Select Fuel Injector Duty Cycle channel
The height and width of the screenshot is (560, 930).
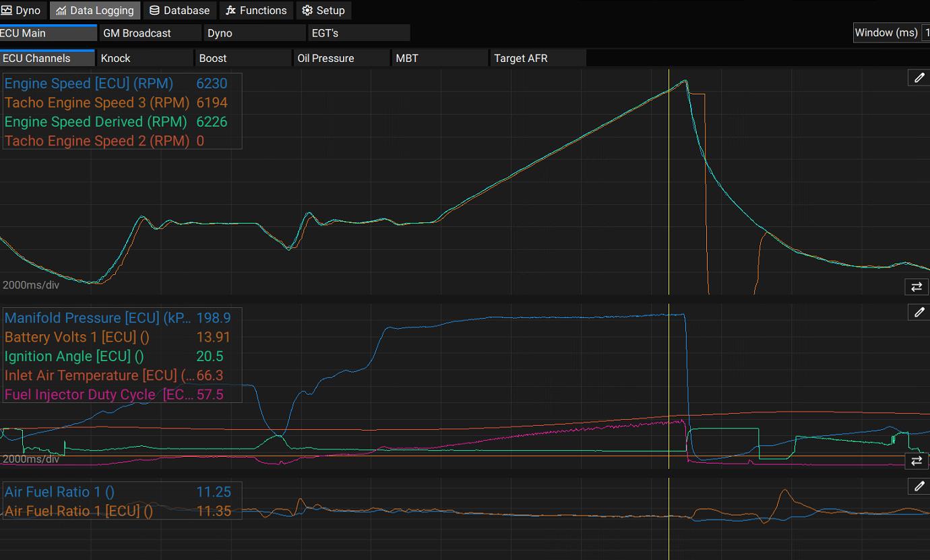(x=99, y=395)
